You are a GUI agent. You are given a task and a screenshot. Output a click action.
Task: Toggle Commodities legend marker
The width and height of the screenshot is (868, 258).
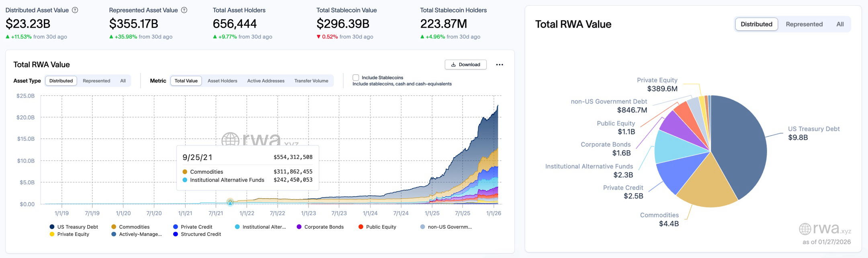click(114, 227)
